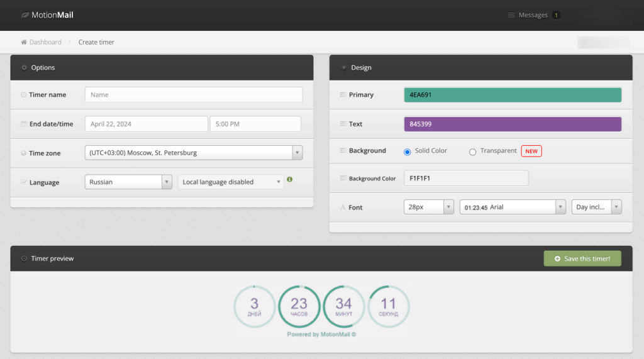Click the end time field 5:00 PM
The image size is (644, 359).
255,124
